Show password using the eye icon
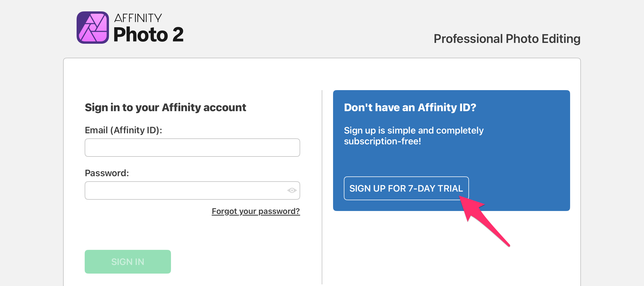 tap(292, 190)
